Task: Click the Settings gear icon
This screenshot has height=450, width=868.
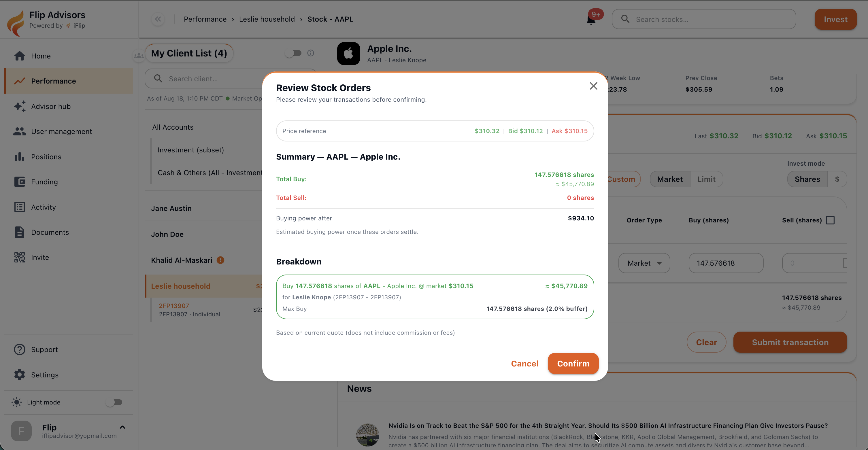Action: tap(20, 375)
